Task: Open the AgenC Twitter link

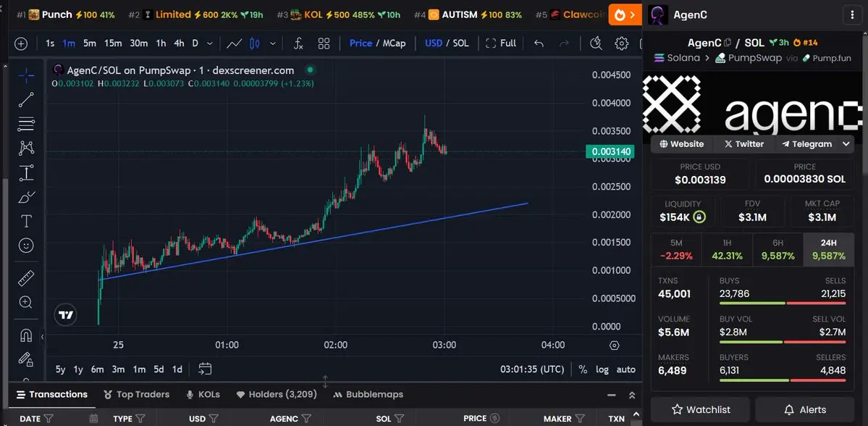Action: pyautogui.click(x=744, y=144)
